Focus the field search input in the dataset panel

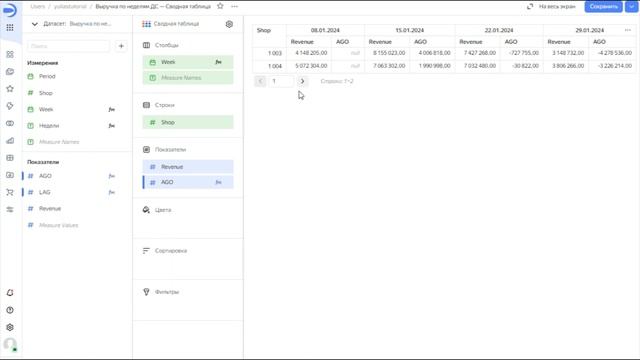click(69, 46)
